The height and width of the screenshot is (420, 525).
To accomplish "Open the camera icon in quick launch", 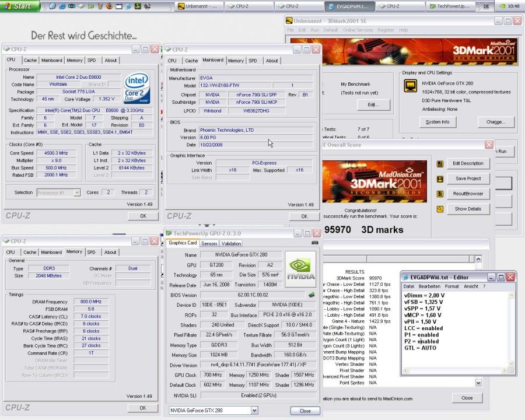I will [72, 6].
